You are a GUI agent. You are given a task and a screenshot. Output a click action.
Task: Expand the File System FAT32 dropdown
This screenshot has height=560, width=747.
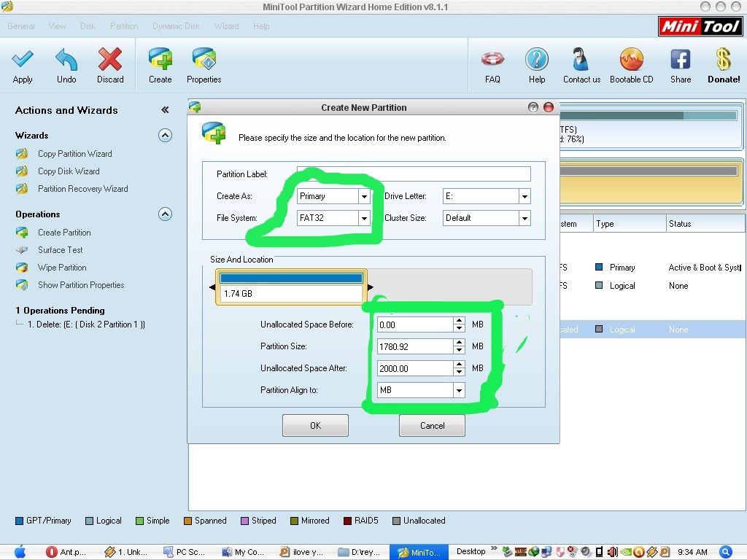(x=364, y=218)
